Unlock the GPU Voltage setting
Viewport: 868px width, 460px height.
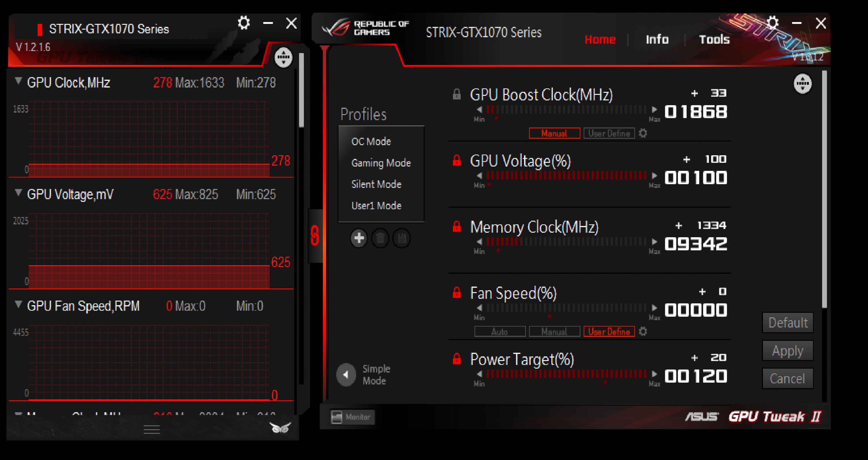pos(457,160)
